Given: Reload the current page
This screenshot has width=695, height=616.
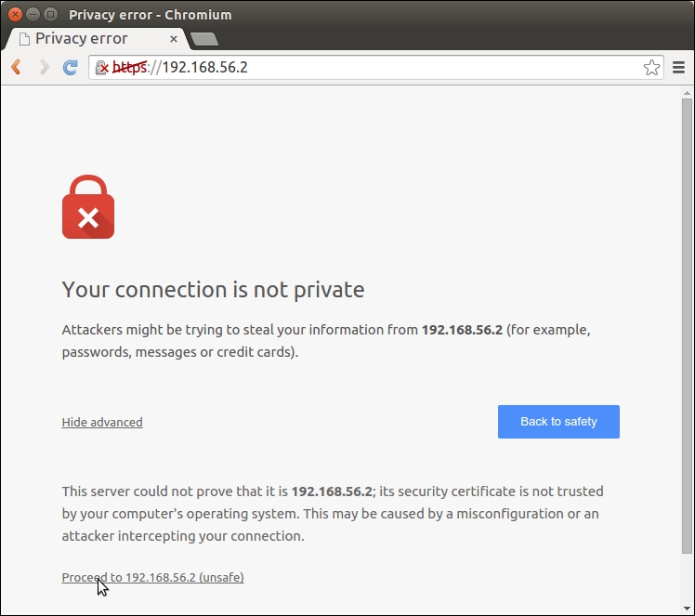Looking at the screenshot, I should click(x=70, y=67).
